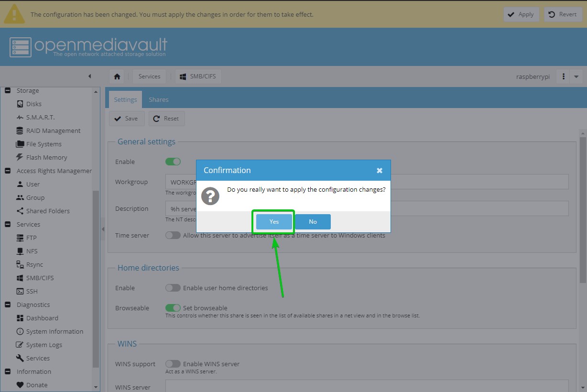Toggle the Time server switch
The width and height of the screenshot is (587, 392).
click(x=173, y=235)
